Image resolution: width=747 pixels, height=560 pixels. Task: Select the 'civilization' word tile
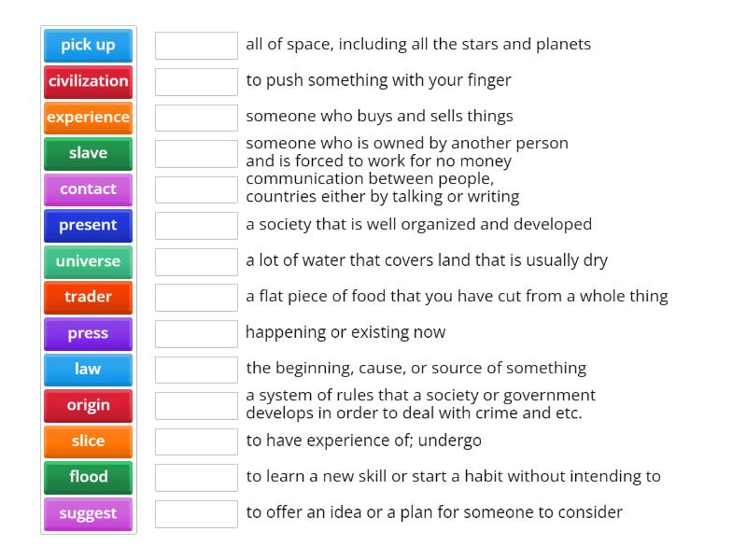[88, 81]
